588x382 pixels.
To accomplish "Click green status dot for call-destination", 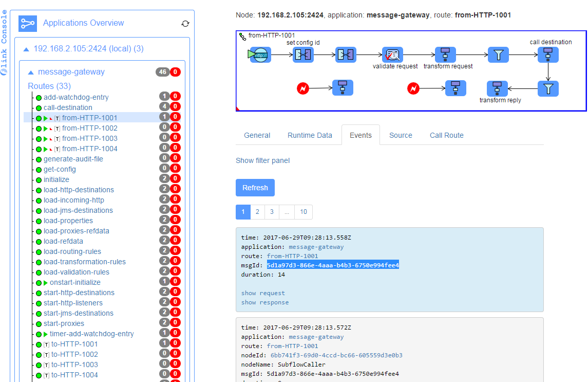I will pos(39,108).
